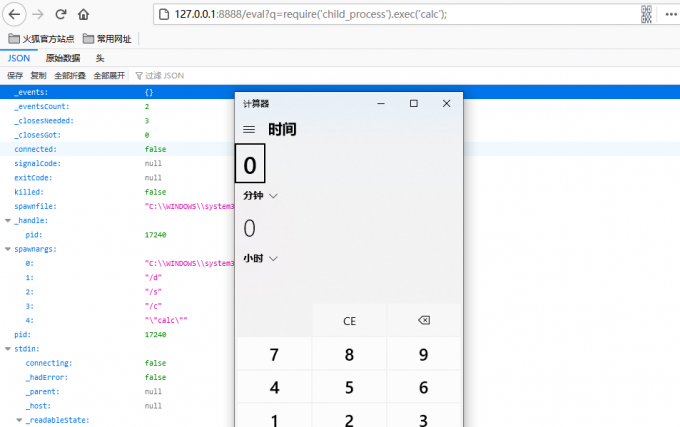The width and height of the screenshot is (680, 427).
Task: Click calculator digit 5 key
Action: point(349,387)
